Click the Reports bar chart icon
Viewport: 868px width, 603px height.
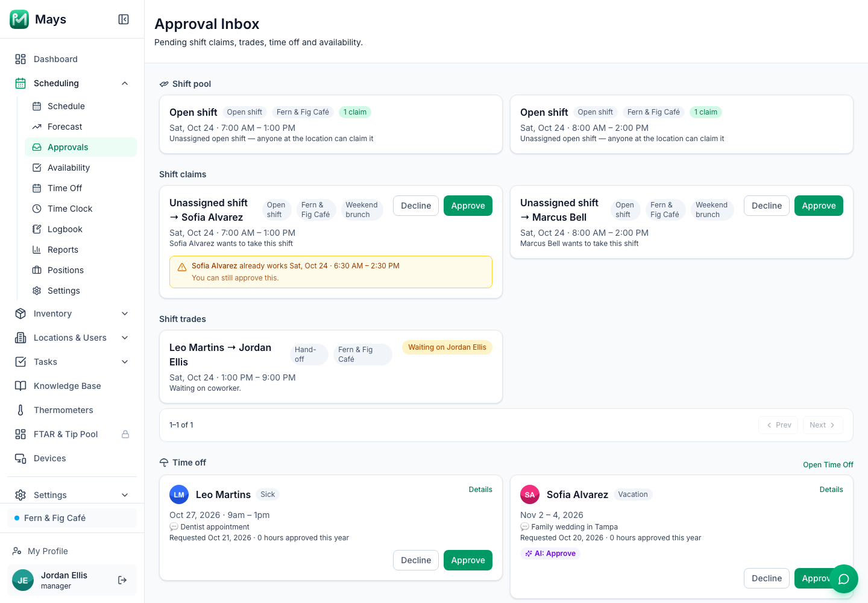point(37,250)
